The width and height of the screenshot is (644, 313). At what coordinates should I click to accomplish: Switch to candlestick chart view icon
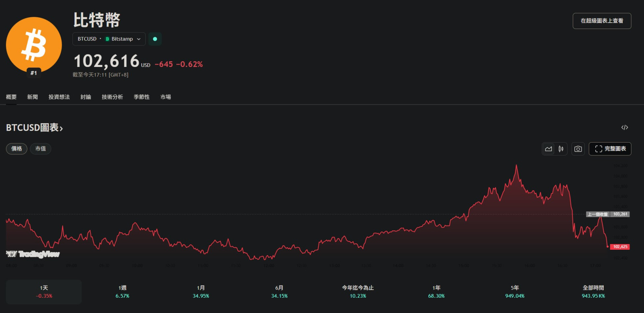coord(561,149)
